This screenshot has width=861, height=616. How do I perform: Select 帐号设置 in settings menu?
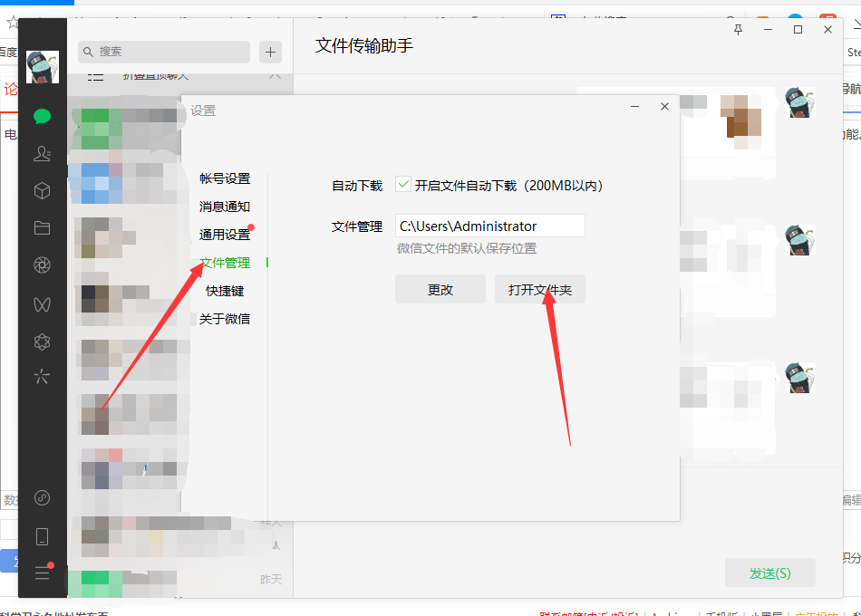225,178
